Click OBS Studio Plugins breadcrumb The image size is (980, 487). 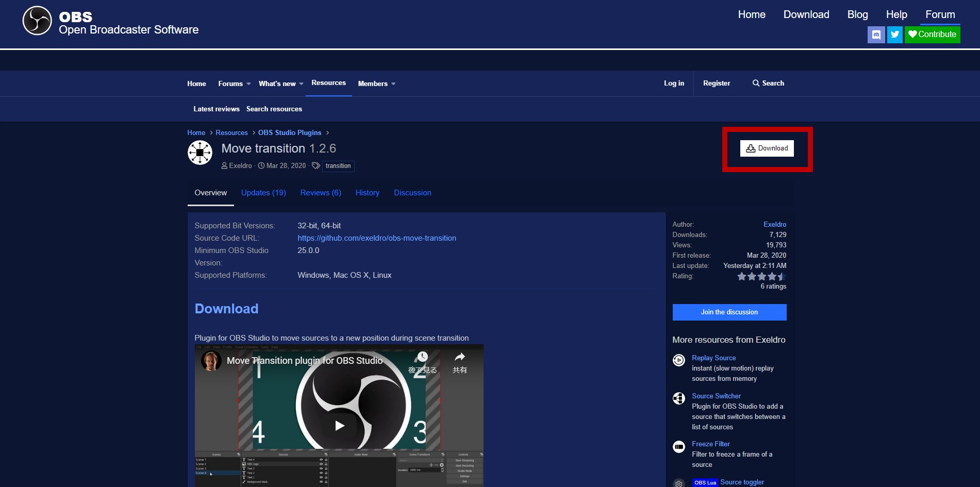(x=290, y=132)
